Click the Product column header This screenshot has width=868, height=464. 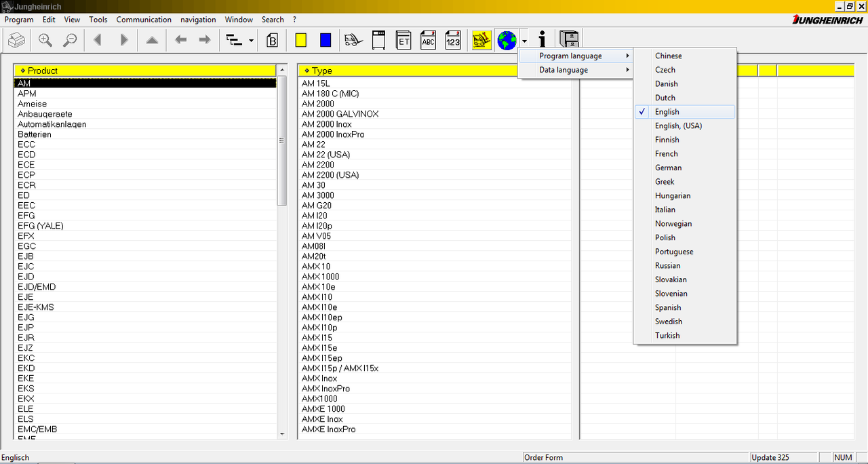click(x=145, y=71)
